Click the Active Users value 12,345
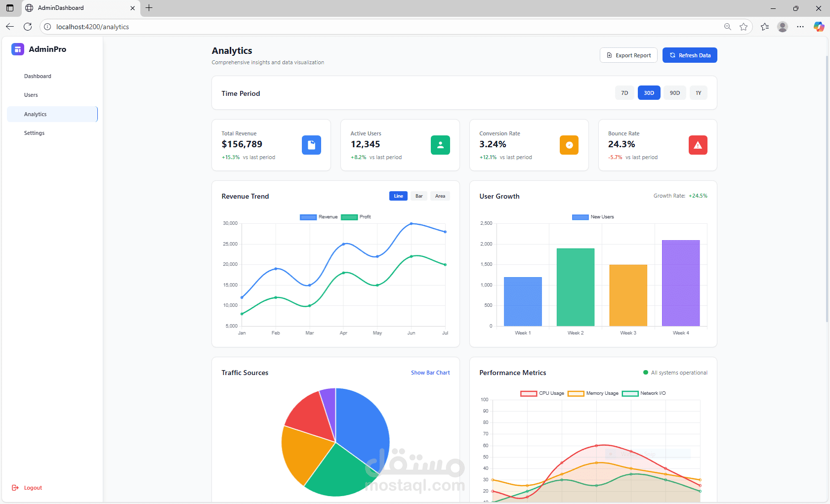The height and width of the screenshot is (504, 830). 366,144
